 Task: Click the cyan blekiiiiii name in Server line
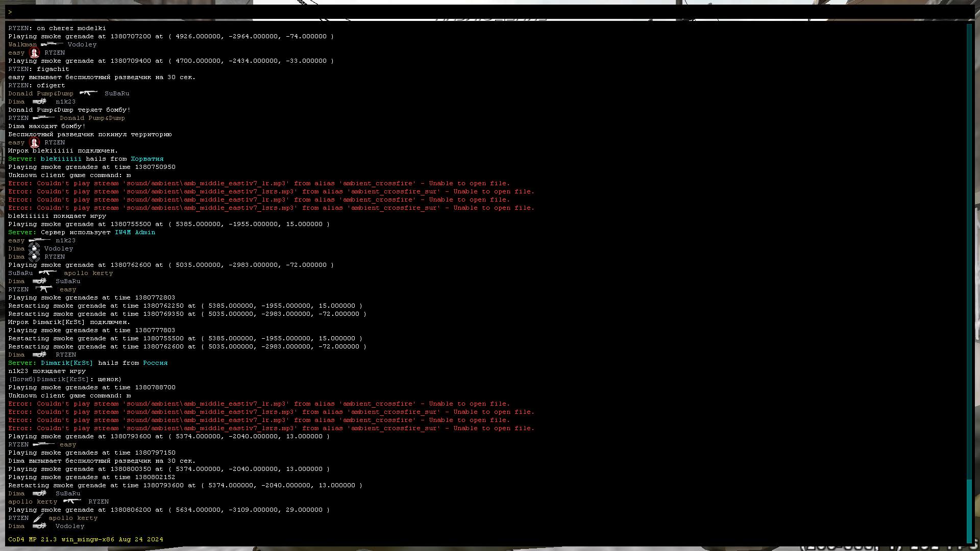click(x=61, y=159)
